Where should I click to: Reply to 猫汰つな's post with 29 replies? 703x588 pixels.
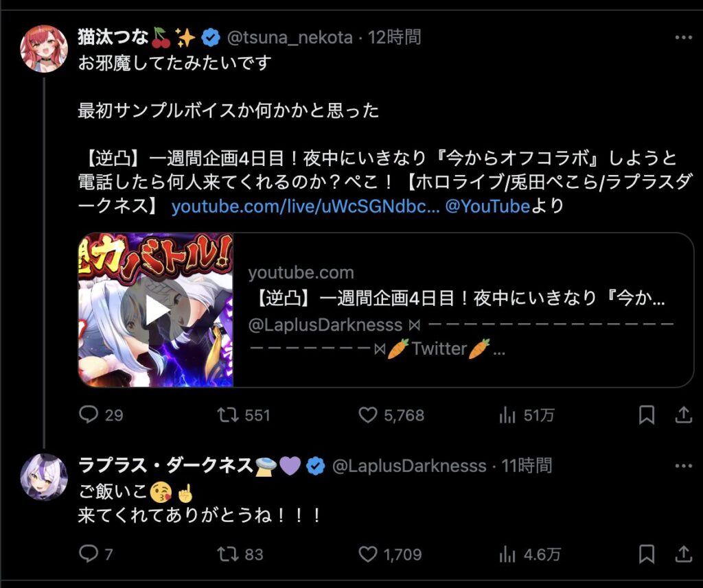pos(89,414)
